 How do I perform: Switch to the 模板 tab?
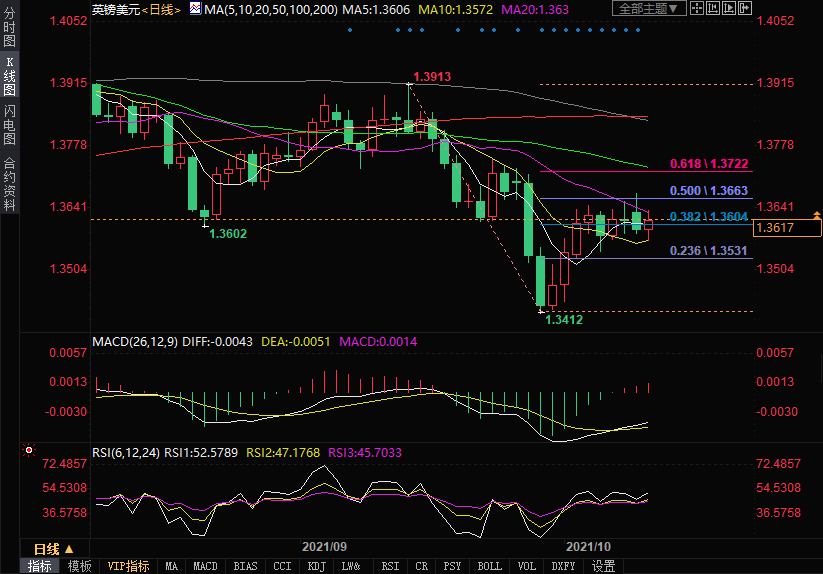point(79,566)
